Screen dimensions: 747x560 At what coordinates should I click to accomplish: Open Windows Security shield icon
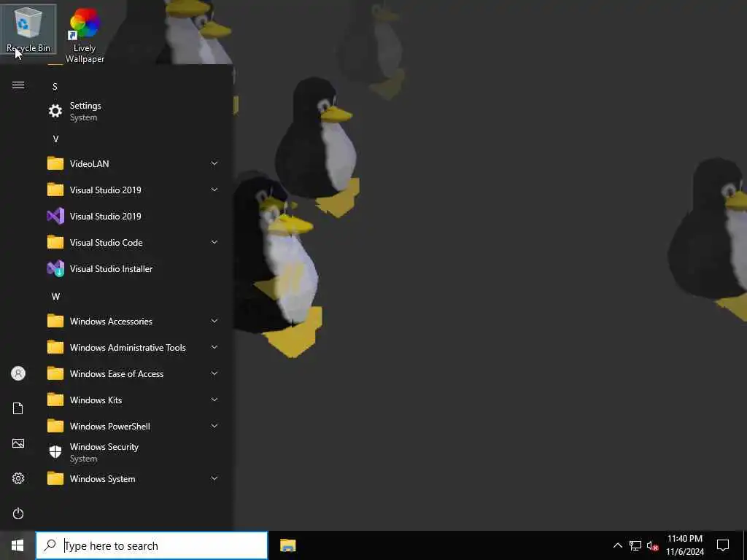55,452
